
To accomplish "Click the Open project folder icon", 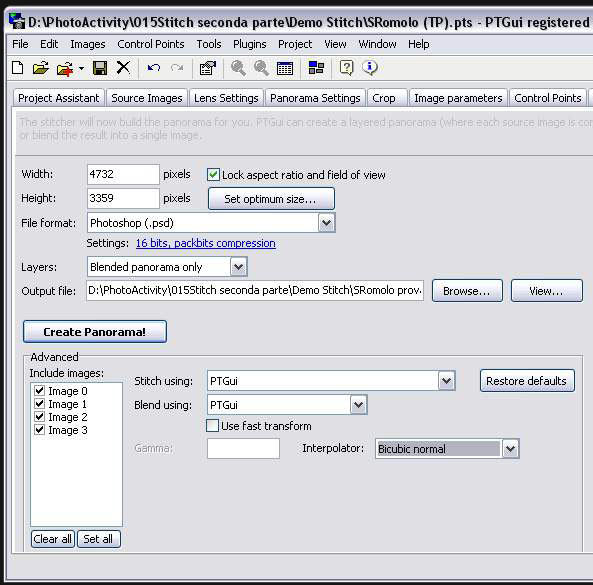I will pyautogui.click(x=40, y=68).
